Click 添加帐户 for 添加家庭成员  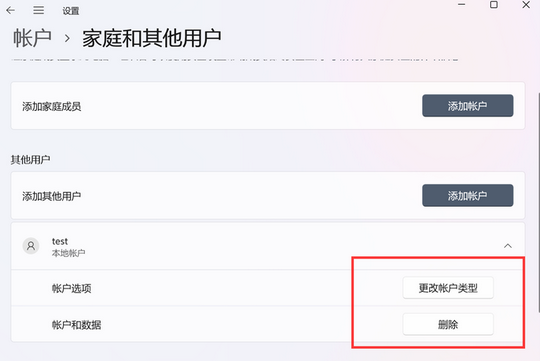pyautogui.click(x=468, y=106)
